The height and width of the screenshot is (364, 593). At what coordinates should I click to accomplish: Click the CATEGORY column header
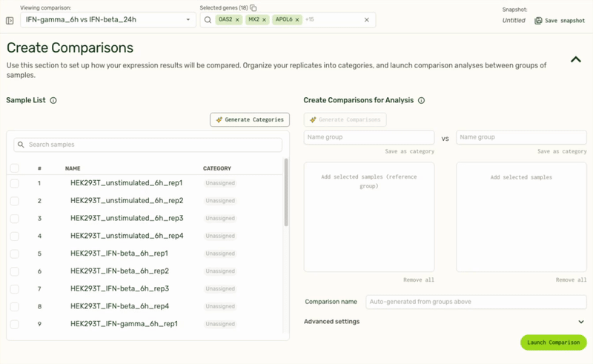pyautogui.click(x=217, y=168)
